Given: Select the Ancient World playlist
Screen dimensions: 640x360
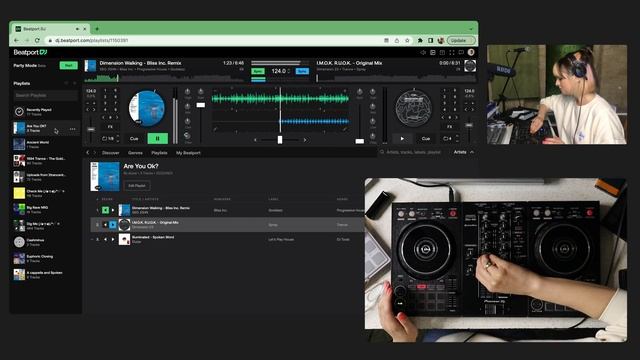Looking at the screenshot, I should [x=45, y=144].
